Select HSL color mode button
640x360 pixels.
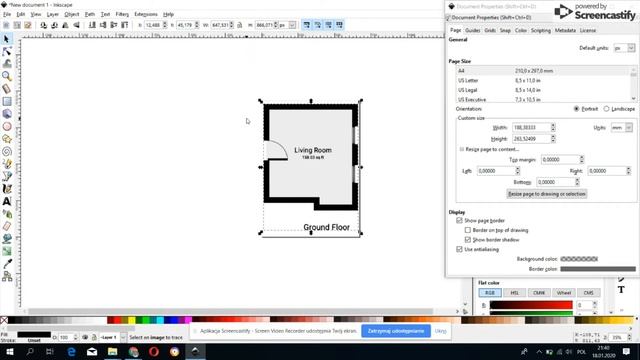coord(514,293)
